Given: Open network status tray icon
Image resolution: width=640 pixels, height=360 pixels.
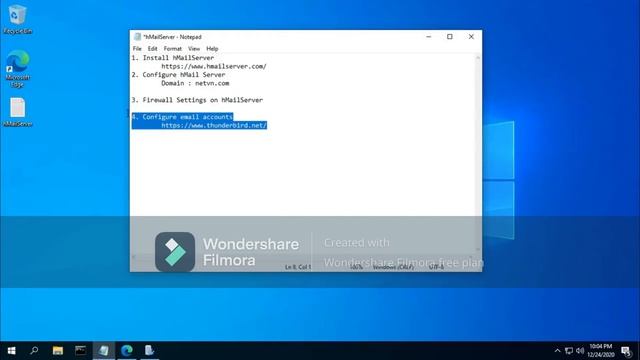Looking at the screenshot, I should point(569,351).
